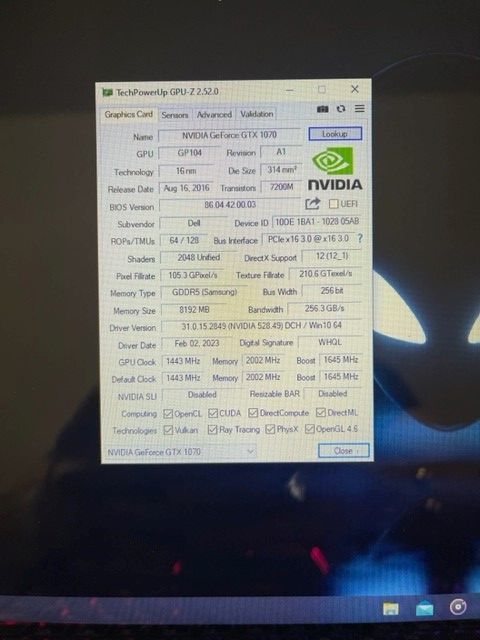The height and width of the screenshot is (640, 480).
Task: Click the Device ID field value
Action: click(317, 222)
